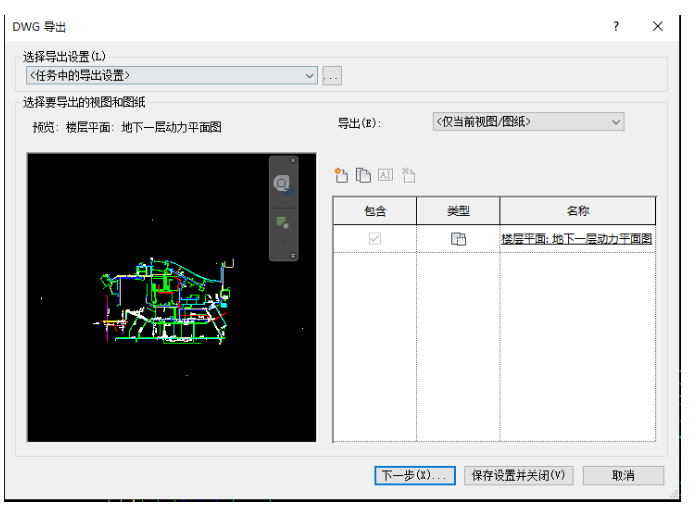Expand the steering wheel dropdown arrow

click(284, 202)
